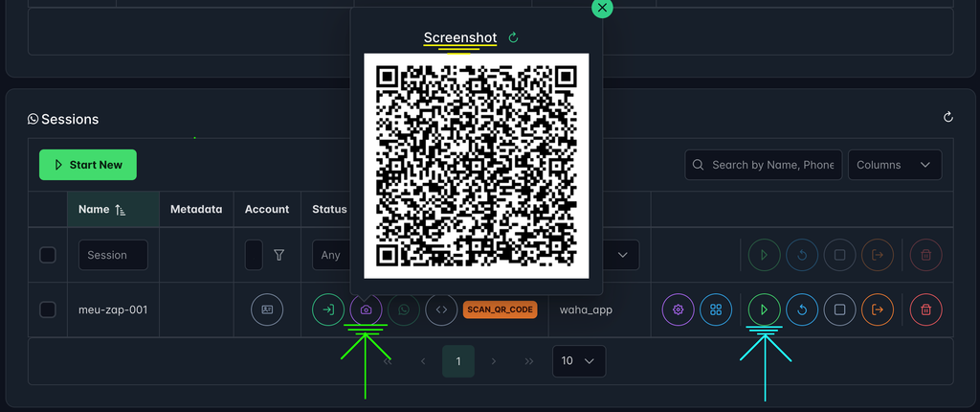
Task: Open the Account filter funnel icon
Action: [x=279, y=255]
